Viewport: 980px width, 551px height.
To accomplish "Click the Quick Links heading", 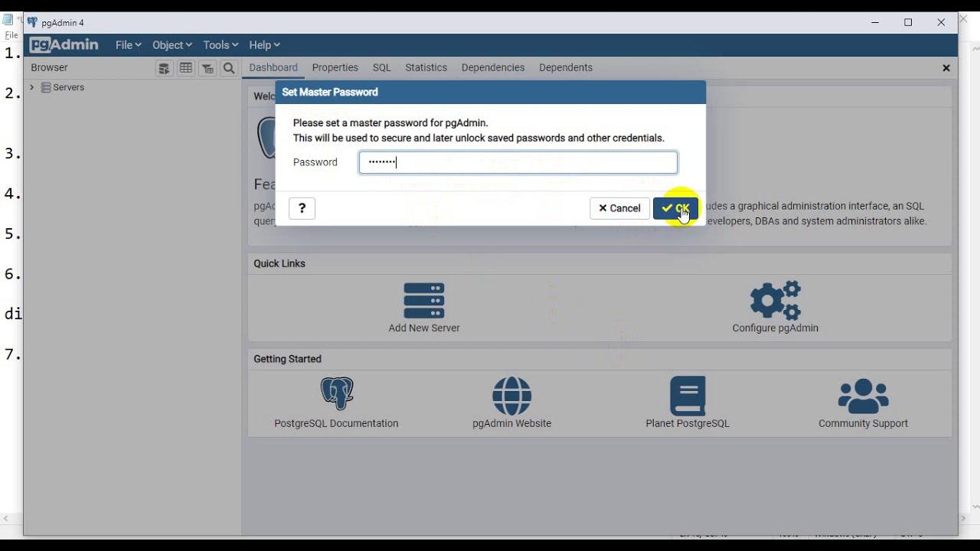I will pyautogui.click(x=279, y=263).
